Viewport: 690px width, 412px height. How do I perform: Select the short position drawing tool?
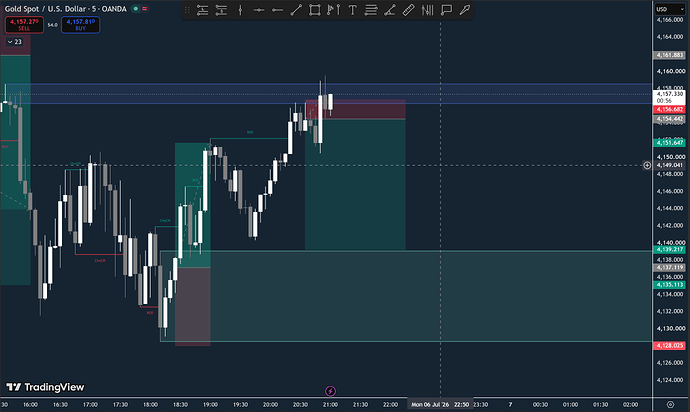[x=221, y=10]
